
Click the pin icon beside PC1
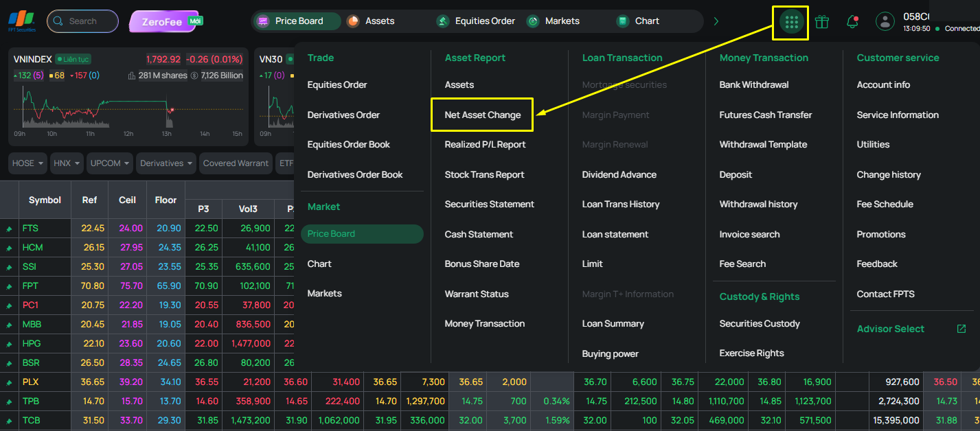click(10, 305)
